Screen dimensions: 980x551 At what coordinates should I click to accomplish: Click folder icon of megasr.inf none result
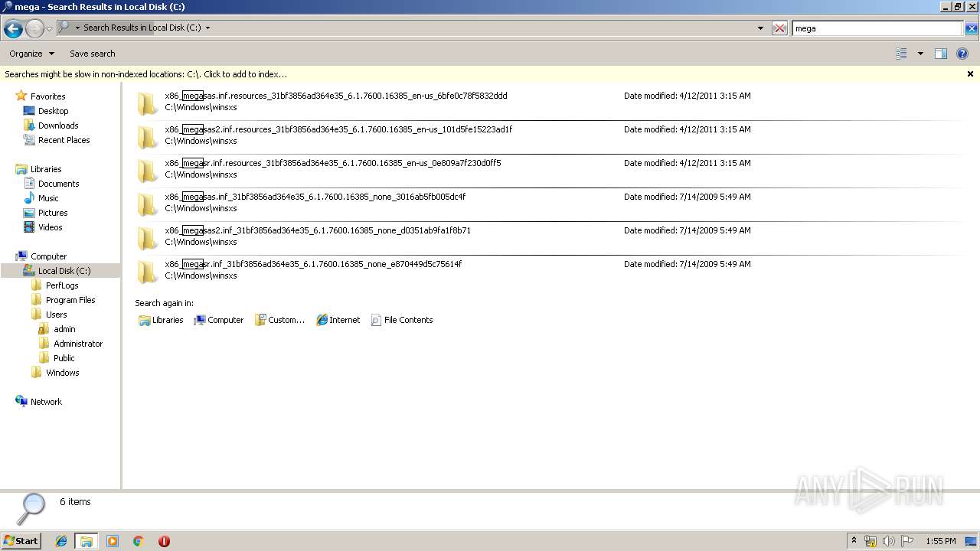(x=148, y=271)
